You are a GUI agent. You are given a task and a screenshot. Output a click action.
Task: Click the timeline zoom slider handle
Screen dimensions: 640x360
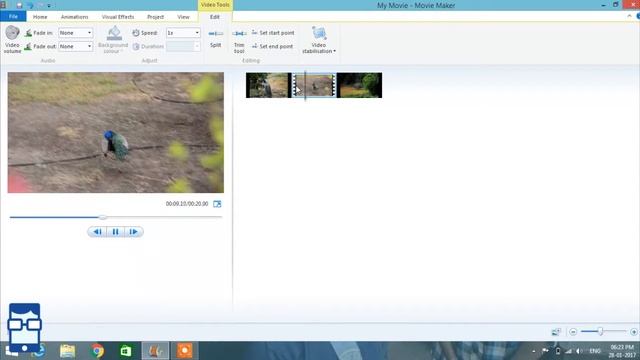[x=600, y=331]
